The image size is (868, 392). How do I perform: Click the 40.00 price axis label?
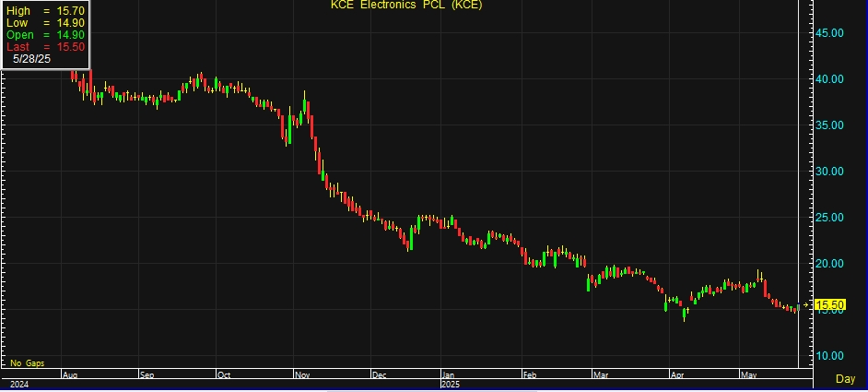(x=829, y=78)
